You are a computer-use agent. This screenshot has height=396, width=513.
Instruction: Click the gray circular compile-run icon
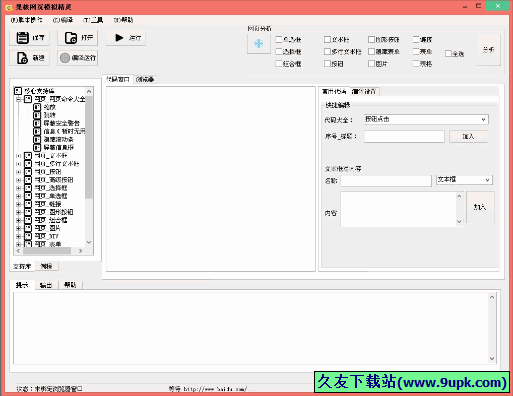[65, 58]
